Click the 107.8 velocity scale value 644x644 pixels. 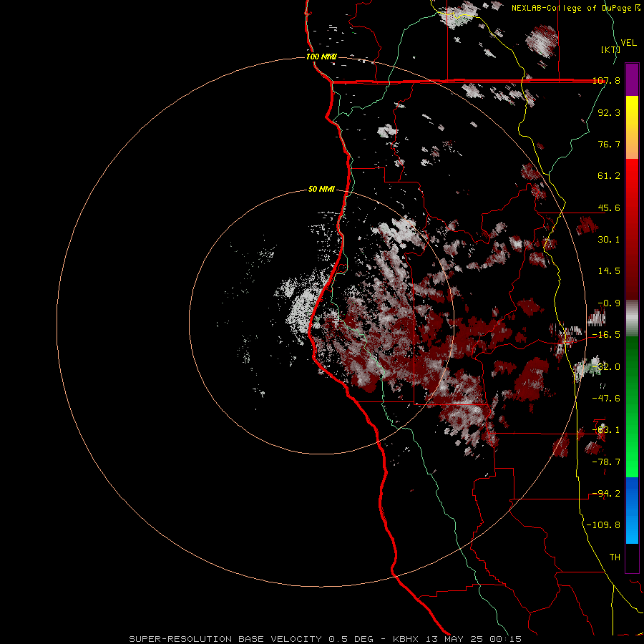(607, 81)
